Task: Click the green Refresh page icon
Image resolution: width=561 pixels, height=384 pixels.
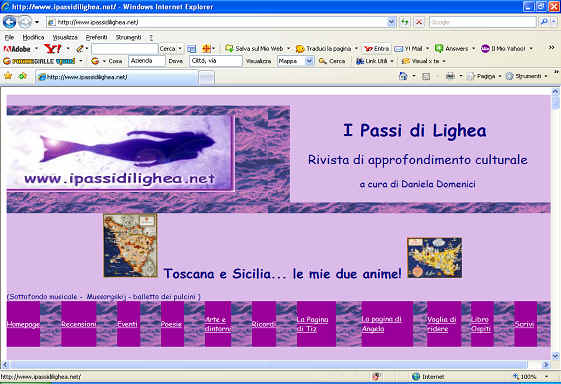Action: click(x=404, y=22)
